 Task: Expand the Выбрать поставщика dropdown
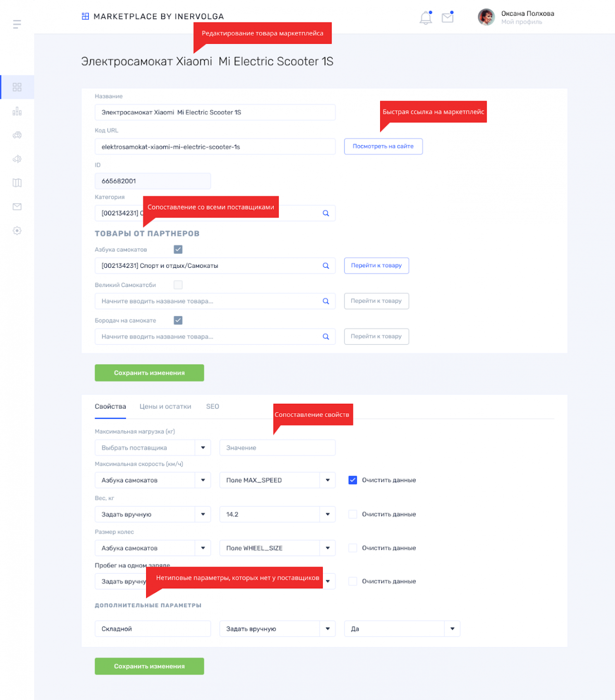coord(153,448)
